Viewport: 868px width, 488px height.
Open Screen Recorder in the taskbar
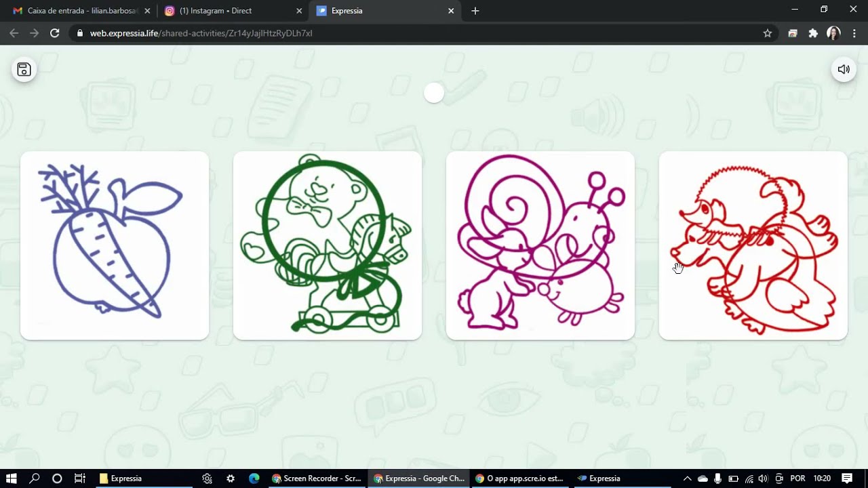tap(317, 479)
